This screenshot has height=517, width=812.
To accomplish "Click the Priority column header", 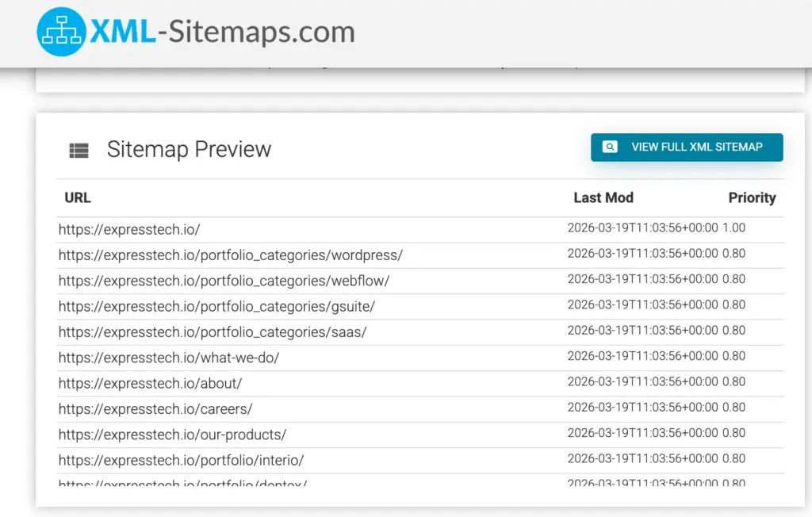I will point(752,197).
